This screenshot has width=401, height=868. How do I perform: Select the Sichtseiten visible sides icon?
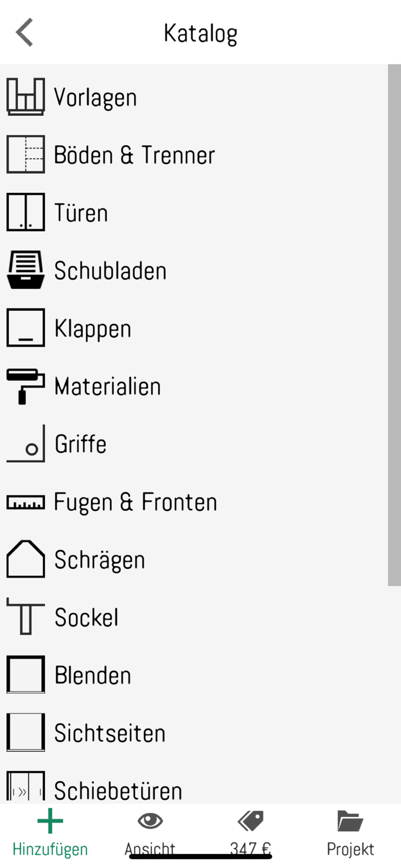coord(25,733)
